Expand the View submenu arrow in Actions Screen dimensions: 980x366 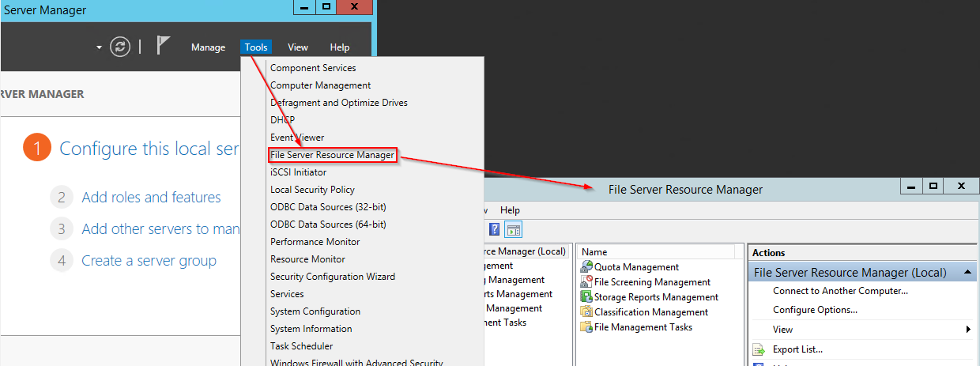click(969, 330)
